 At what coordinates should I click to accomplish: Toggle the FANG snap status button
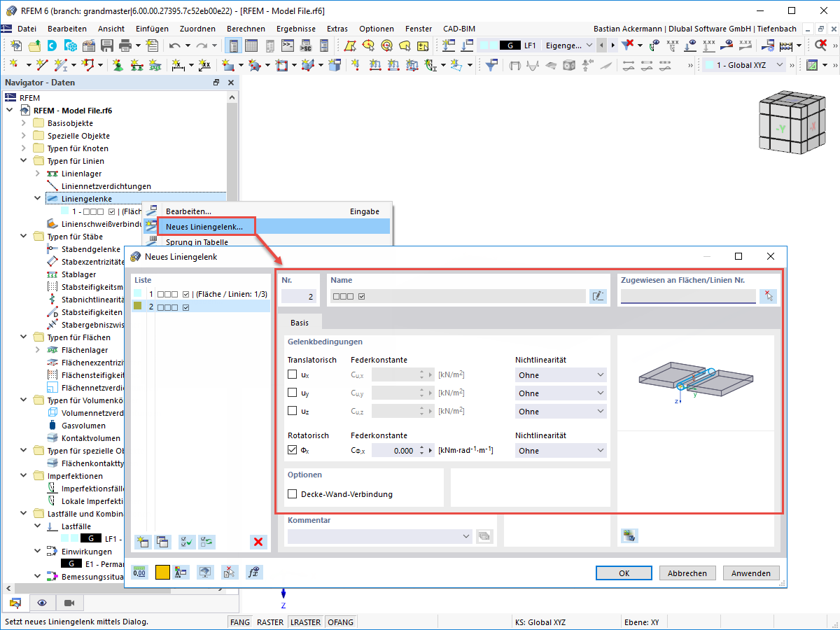tap(239, 622)
